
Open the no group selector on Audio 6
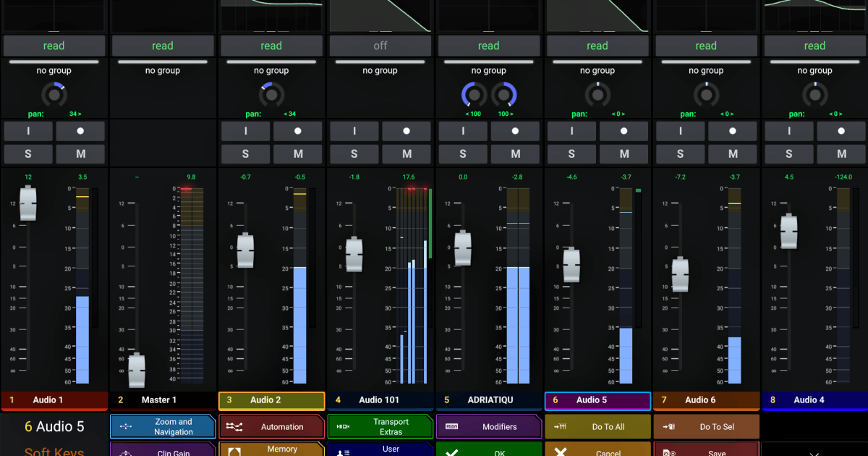tap(706, 69)
